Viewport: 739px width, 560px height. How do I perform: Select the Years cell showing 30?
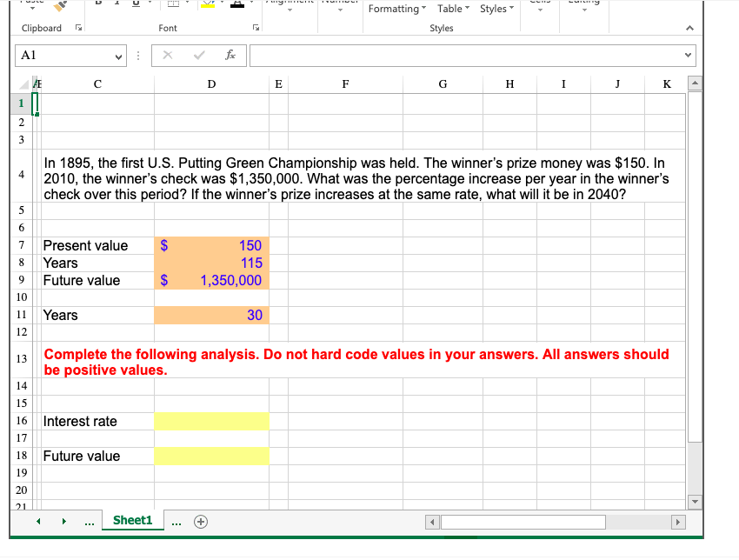tap(211, 316)
